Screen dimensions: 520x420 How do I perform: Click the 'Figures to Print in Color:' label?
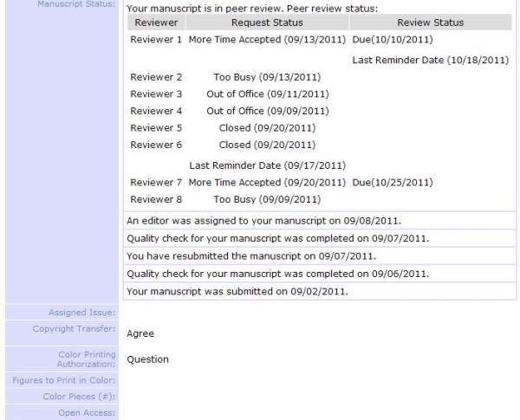[64, 380]
